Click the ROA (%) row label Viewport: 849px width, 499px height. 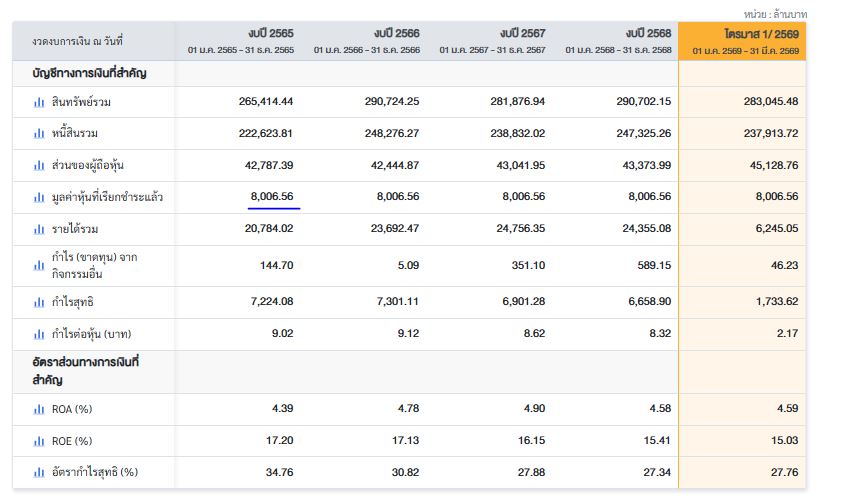pos(72,409)
